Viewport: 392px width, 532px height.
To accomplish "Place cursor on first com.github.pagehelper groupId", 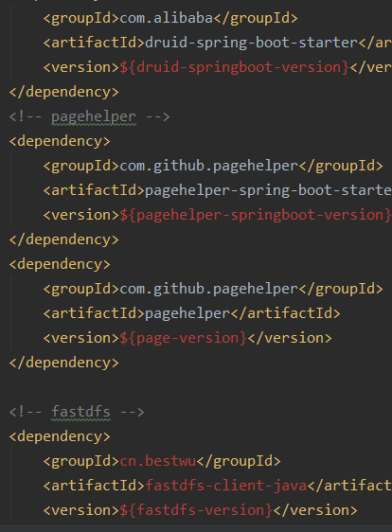I will (208, 166).
